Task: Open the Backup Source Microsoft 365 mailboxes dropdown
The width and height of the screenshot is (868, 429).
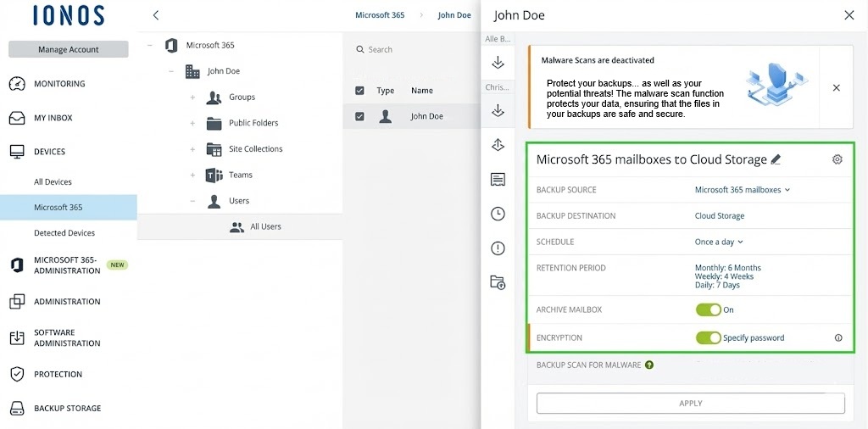Action: point(743,190)
